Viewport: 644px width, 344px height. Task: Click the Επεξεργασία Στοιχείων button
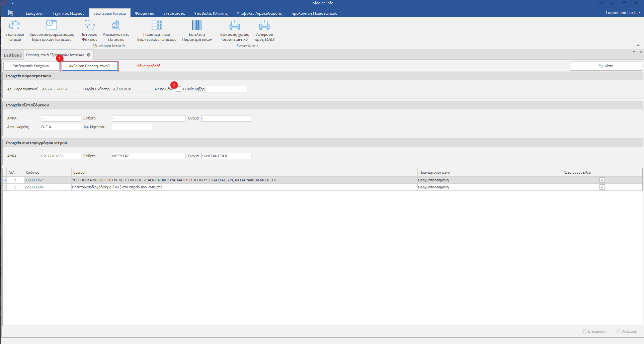[x=31, y=66]
